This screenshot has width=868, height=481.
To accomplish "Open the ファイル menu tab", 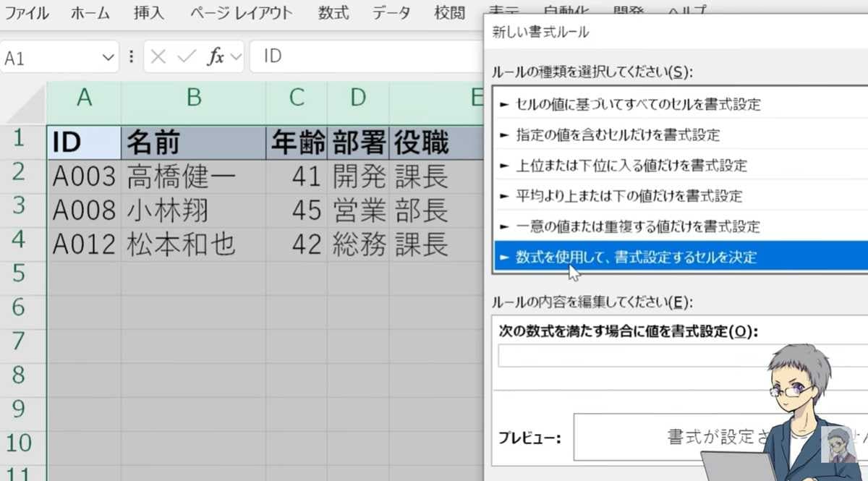I will click(26, 12).
